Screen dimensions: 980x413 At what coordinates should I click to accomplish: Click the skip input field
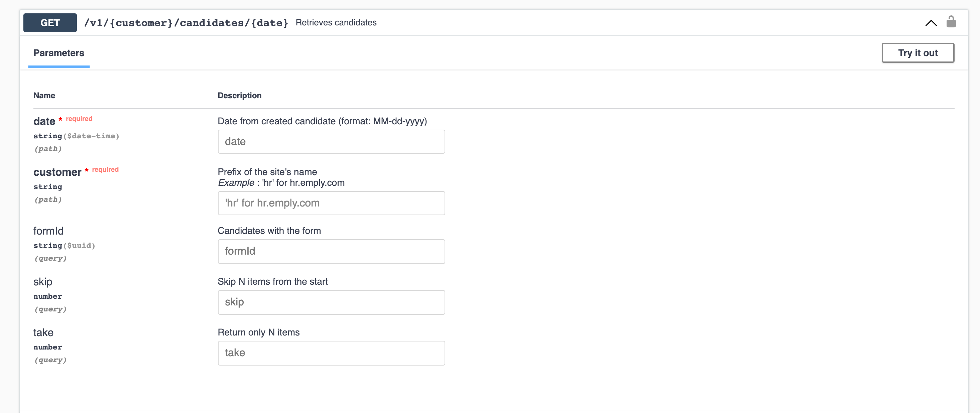[x=331, y=302]
